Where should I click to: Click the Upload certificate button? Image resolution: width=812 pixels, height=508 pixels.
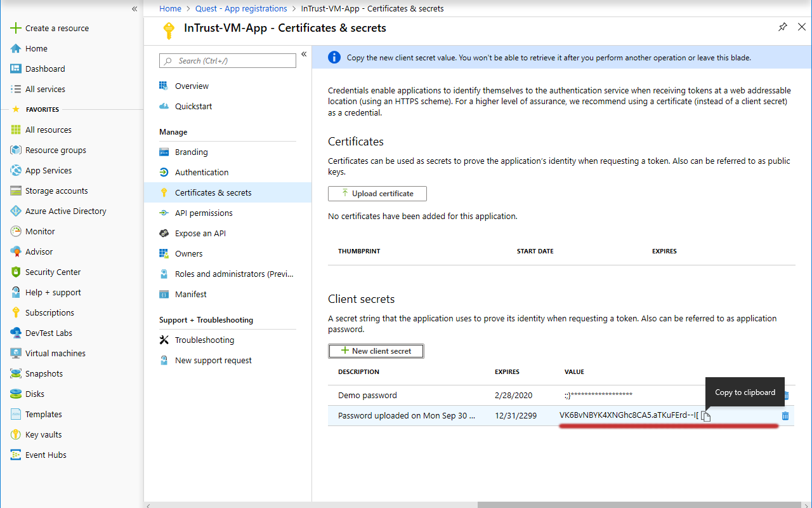[x=377, y=194]
